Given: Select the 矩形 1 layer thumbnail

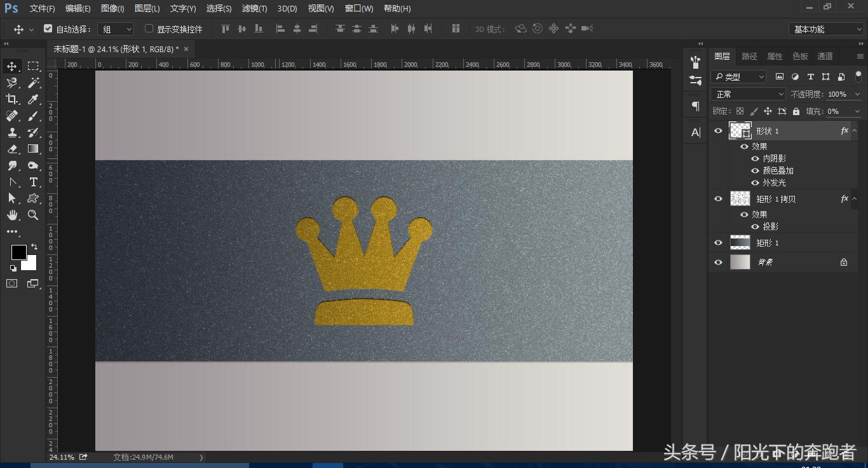Looking at the screenshot, I should 740,243.
